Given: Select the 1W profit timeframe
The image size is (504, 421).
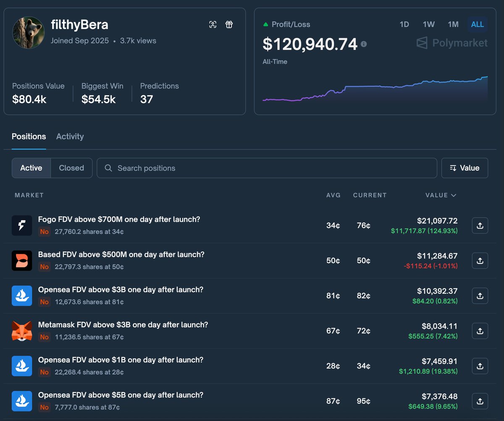Looking at the screenshot, I should coord(429,24).
